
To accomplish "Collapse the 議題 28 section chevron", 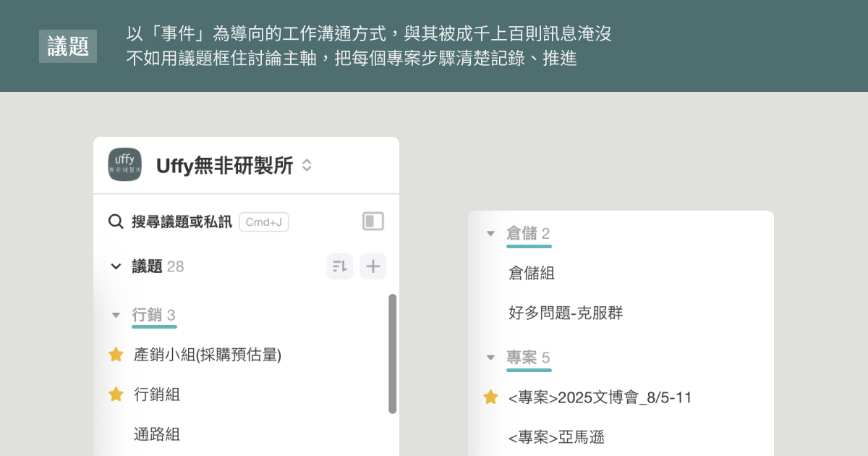I will click(116, 266).
